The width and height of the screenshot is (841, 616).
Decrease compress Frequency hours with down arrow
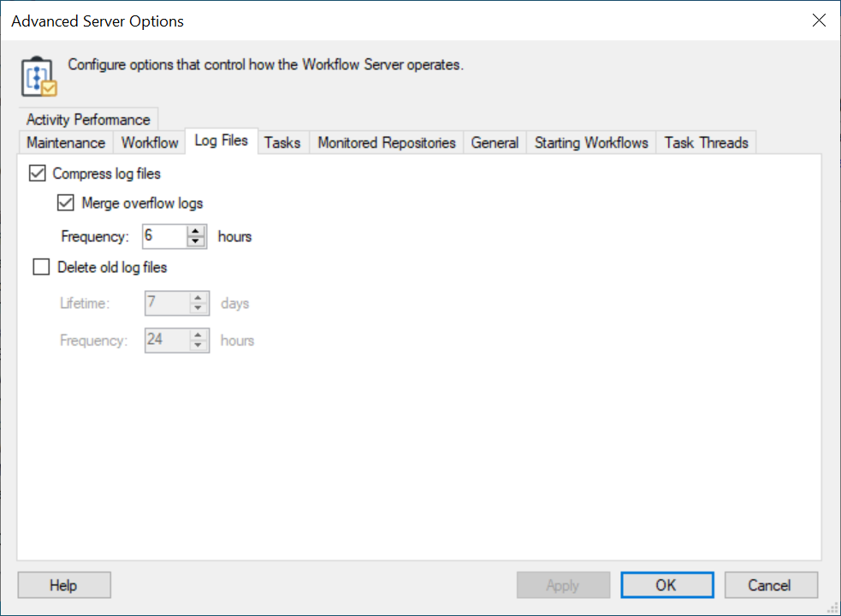[197, 241]
